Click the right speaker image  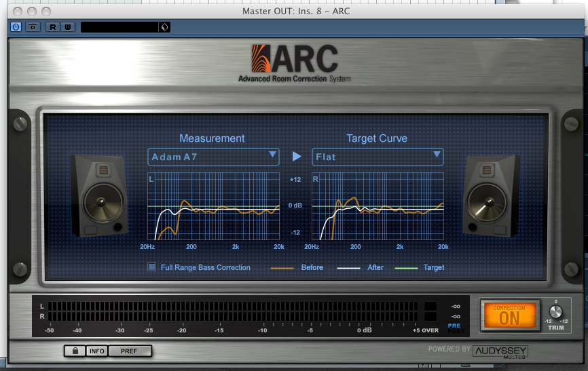pos(492,195)
